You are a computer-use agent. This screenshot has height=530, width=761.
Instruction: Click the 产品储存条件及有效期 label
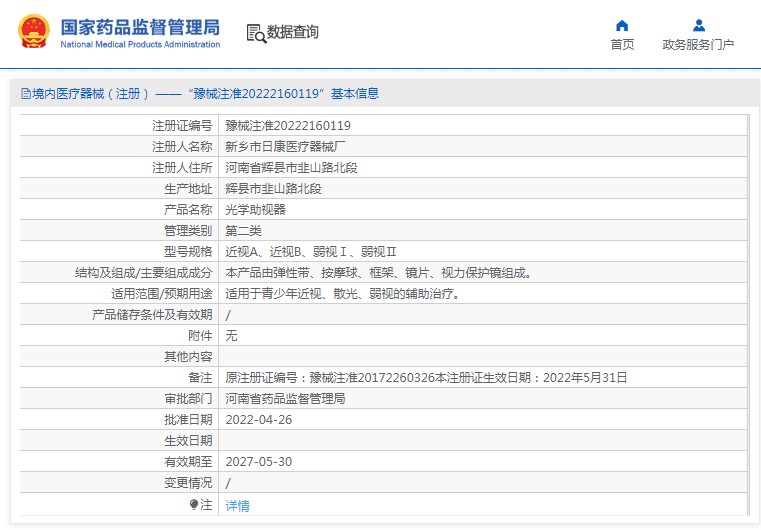coord(152,315)
